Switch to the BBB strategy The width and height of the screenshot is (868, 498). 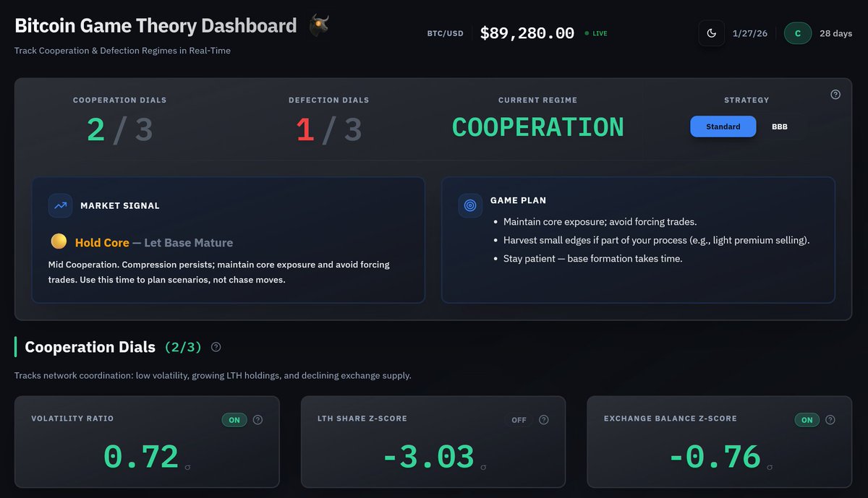779,126
